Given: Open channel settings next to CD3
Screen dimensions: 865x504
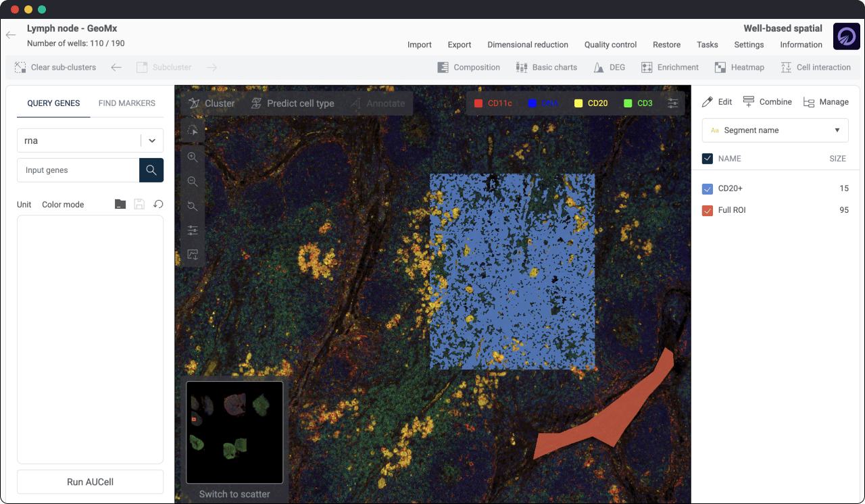Looking at the screenshot, I should [x=673, y=103].
